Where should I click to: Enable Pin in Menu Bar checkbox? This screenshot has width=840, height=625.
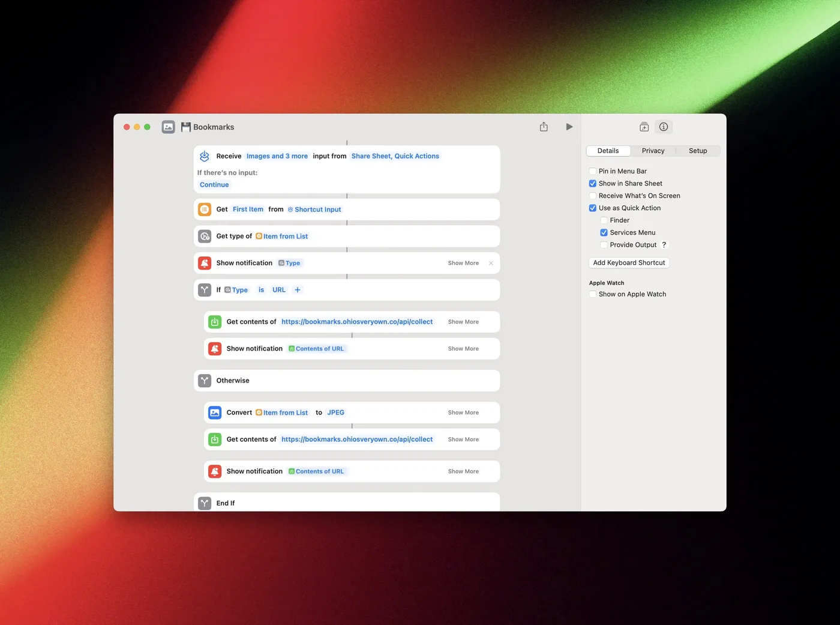(593, 171)
